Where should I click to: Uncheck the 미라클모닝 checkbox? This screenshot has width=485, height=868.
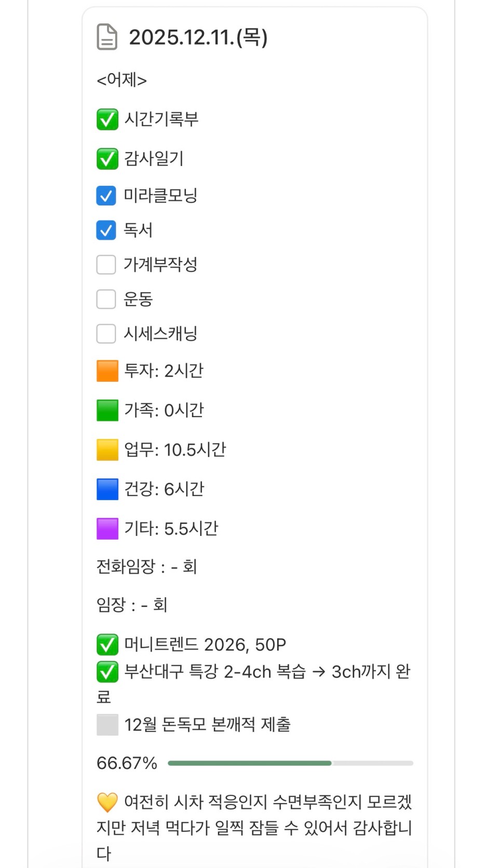(x=106, y=196)
